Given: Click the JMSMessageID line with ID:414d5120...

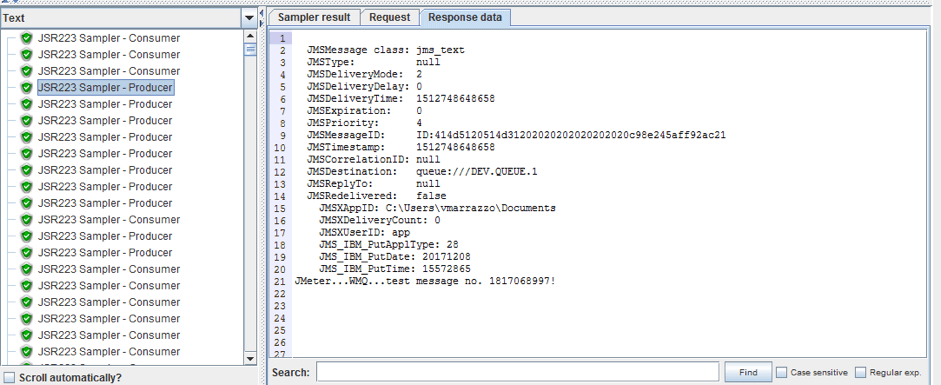Looking at the screenshot, I should tap(516, 135).
